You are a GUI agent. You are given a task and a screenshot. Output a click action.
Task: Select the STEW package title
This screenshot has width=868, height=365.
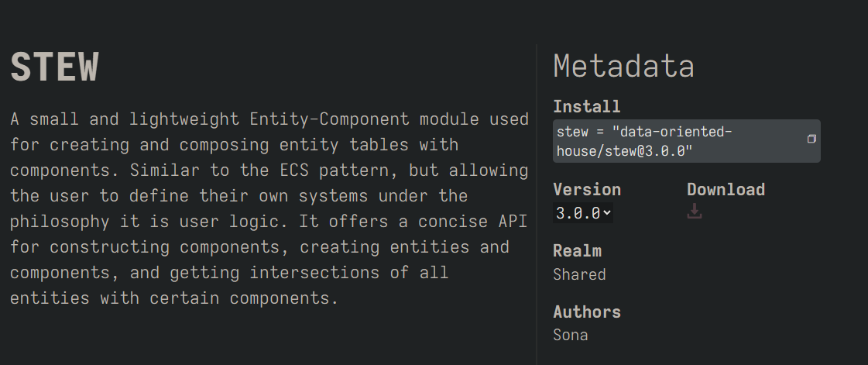[54, 67]
